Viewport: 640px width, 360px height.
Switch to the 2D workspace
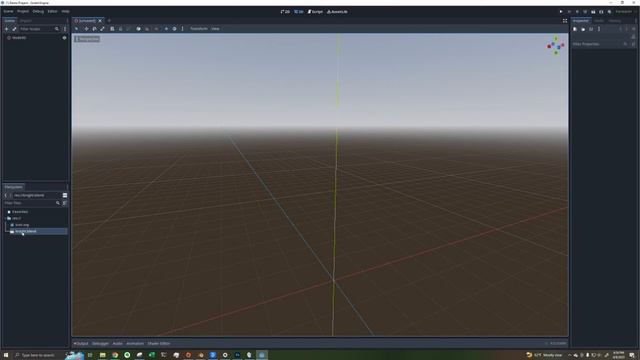pos(285,12)
